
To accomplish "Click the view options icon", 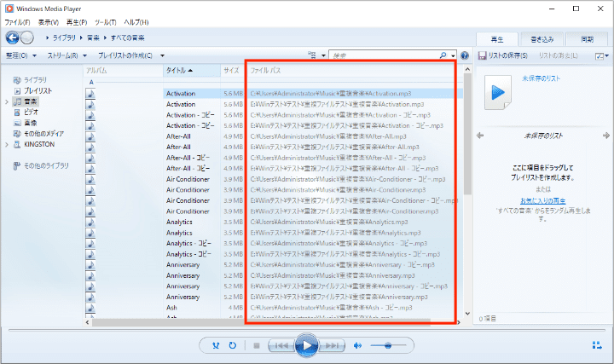I will point(312,55).
